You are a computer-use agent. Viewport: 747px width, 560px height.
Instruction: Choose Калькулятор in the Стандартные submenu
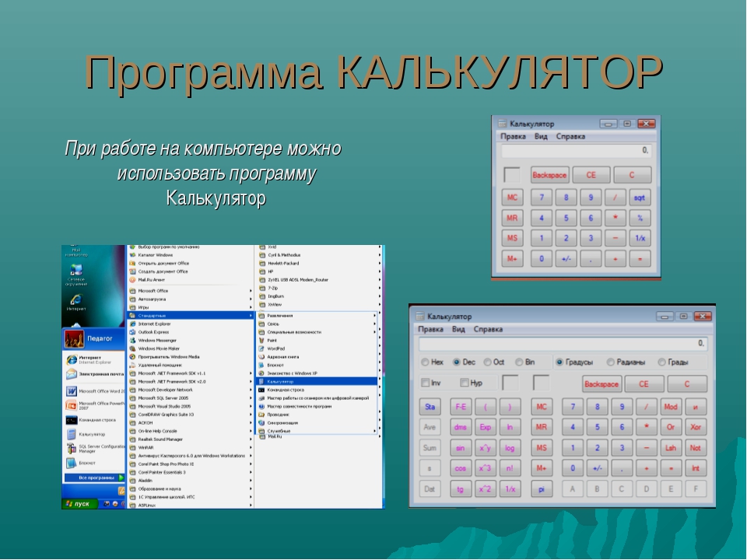pos(317,381)
